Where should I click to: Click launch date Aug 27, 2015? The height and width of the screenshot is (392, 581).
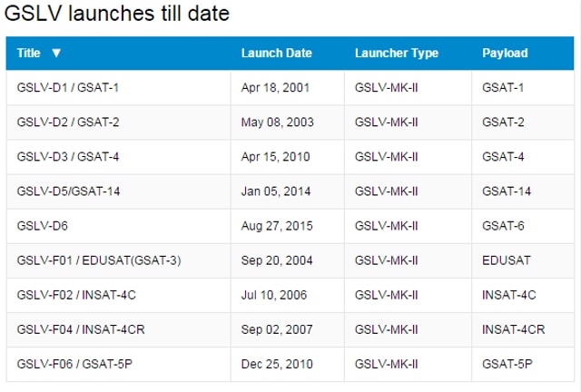click(277, 226)
